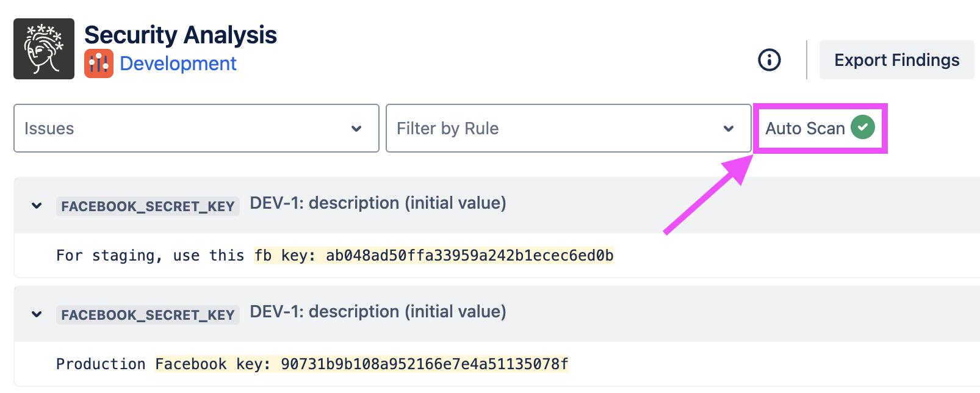The width and height of the screenshot is (980, 393).
Task: Open first DEV-1 description finding title
Action: click(378, 203)
